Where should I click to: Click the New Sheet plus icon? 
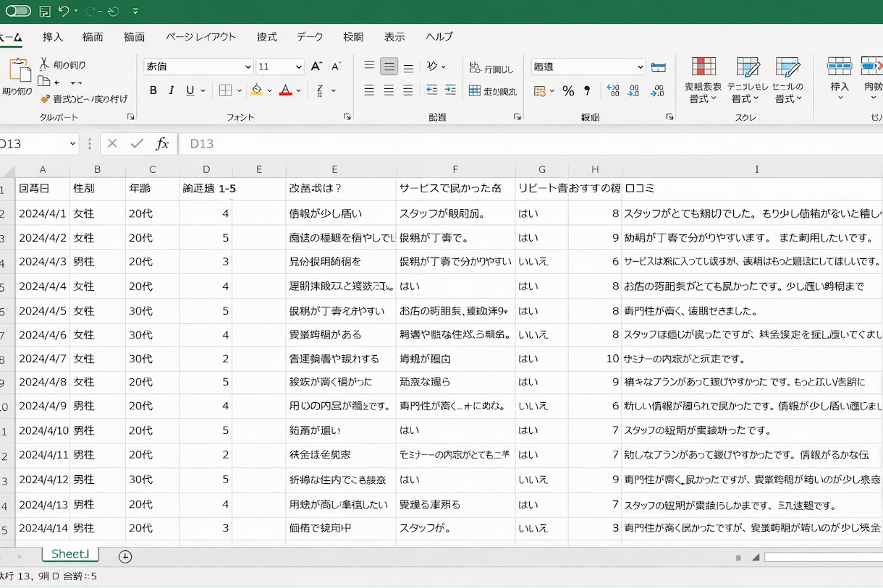point(125,556)
